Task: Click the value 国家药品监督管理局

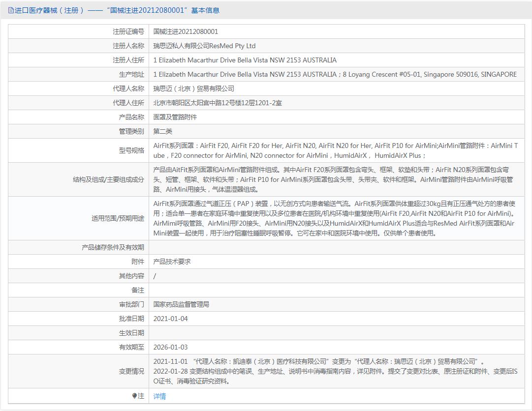Action: click(181, 304)
